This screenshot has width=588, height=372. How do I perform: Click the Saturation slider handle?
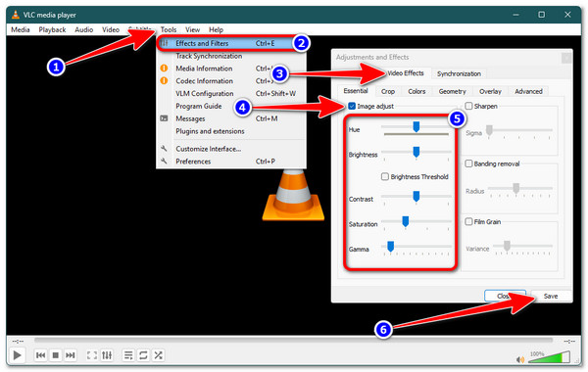pos(406,221)
